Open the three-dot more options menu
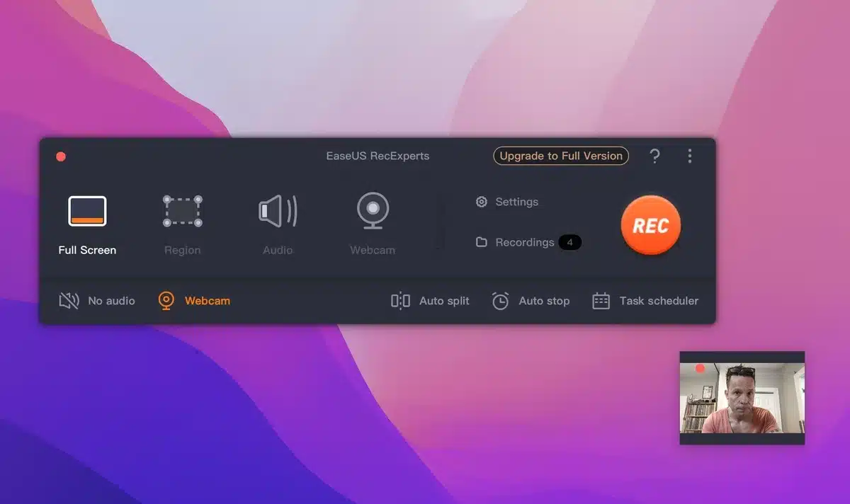 pyautogui.click(x=689, y=156)
